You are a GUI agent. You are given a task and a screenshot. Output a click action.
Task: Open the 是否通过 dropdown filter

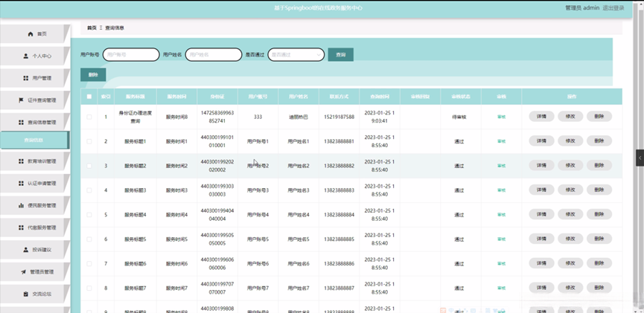tap(296, 54)
